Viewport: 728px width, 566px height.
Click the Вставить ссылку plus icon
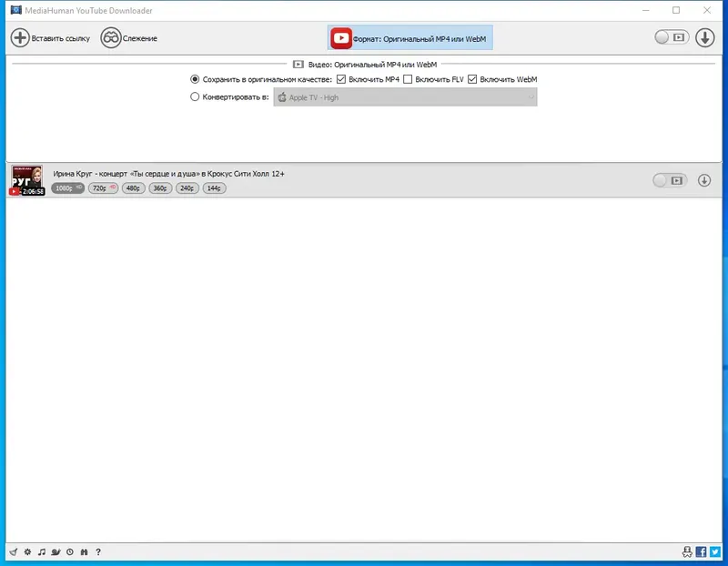pyautogui.click(x=20, y=37)
